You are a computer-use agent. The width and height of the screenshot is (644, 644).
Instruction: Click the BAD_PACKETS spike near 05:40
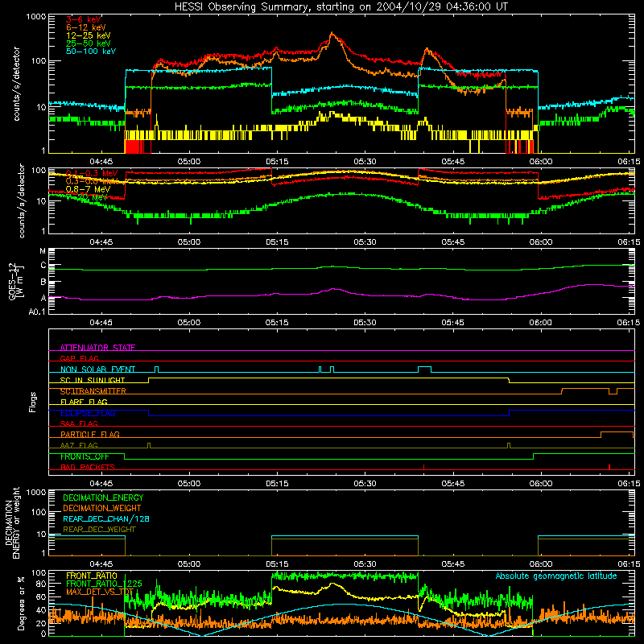point(424,467)
